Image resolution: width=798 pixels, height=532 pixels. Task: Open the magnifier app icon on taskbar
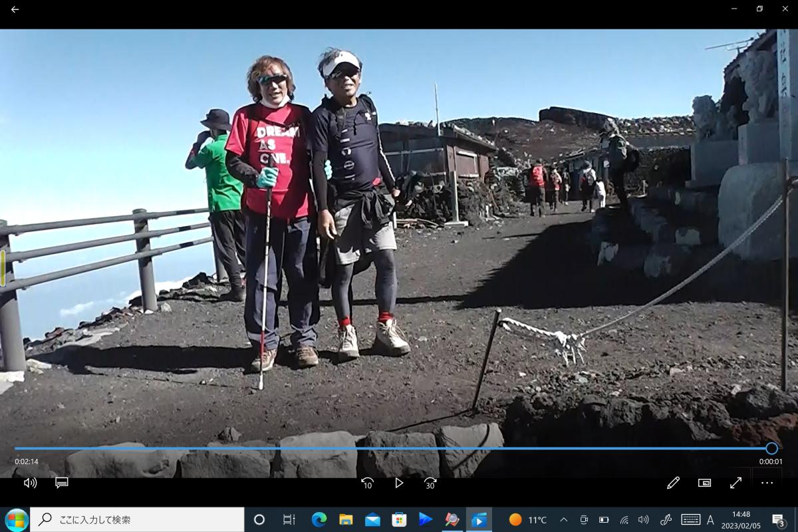pos(452,519)
